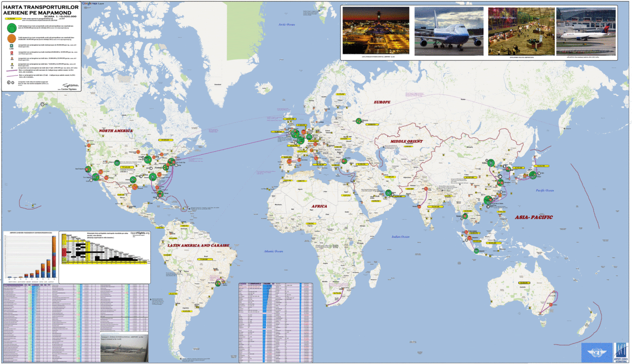Select the orange medium-traffic airport symbol in the legend
The height and width of the screenshot is (364, 632).
click(x=12, y=38)
